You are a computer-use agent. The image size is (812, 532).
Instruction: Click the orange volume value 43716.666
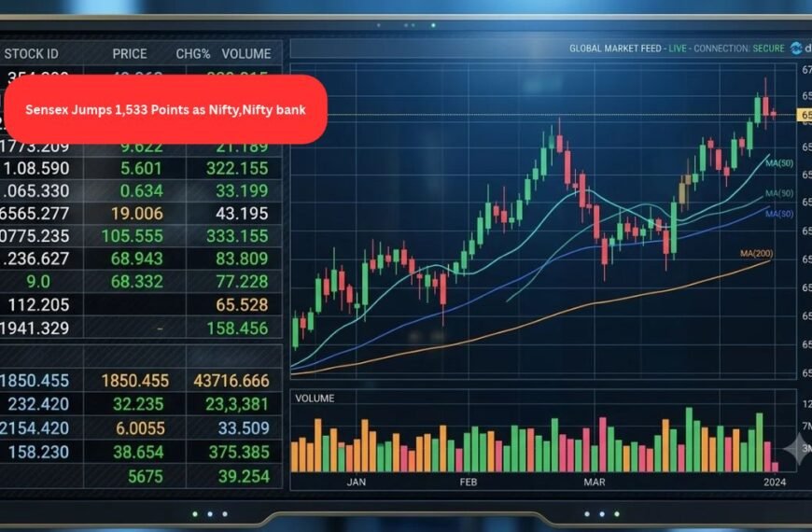[231, 381]
